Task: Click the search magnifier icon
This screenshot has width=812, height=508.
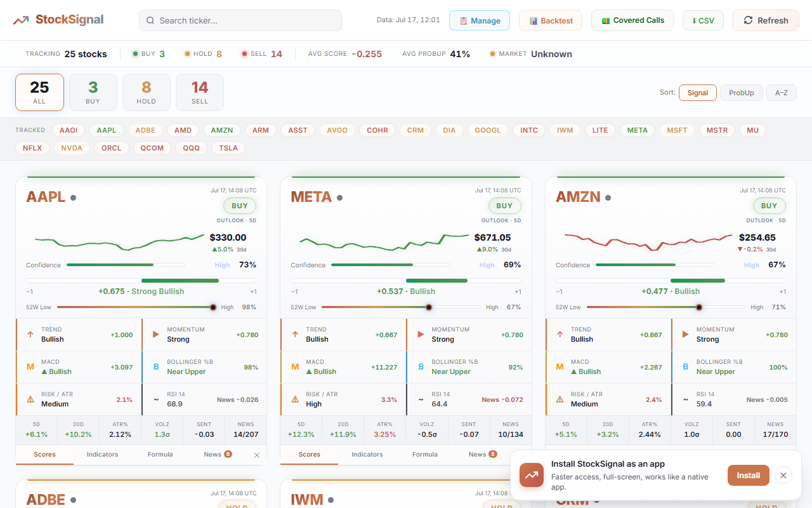Action: (150, 20)
